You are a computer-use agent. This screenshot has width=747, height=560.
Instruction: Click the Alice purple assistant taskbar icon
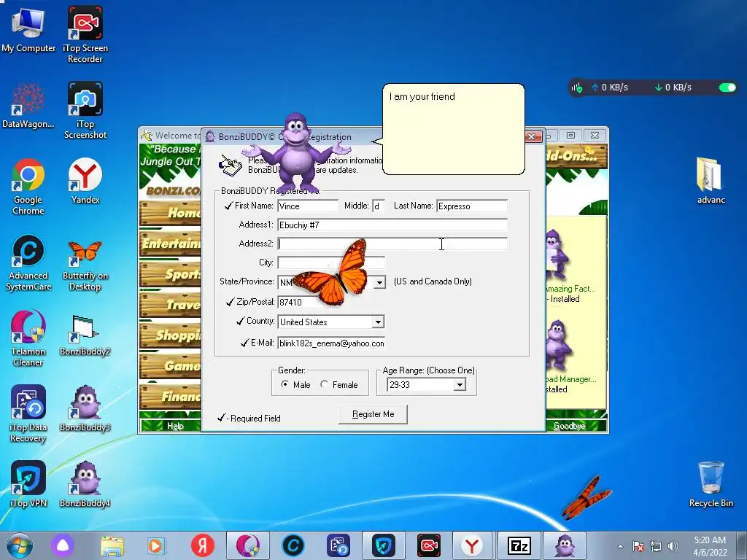coord(63,545)
